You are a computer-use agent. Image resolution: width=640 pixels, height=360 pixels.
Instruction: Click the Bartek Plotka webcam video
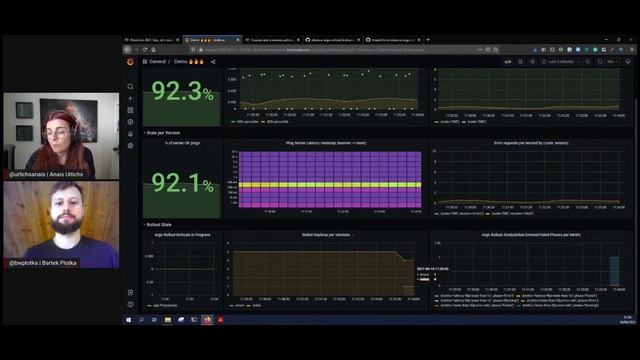[61, 224]
